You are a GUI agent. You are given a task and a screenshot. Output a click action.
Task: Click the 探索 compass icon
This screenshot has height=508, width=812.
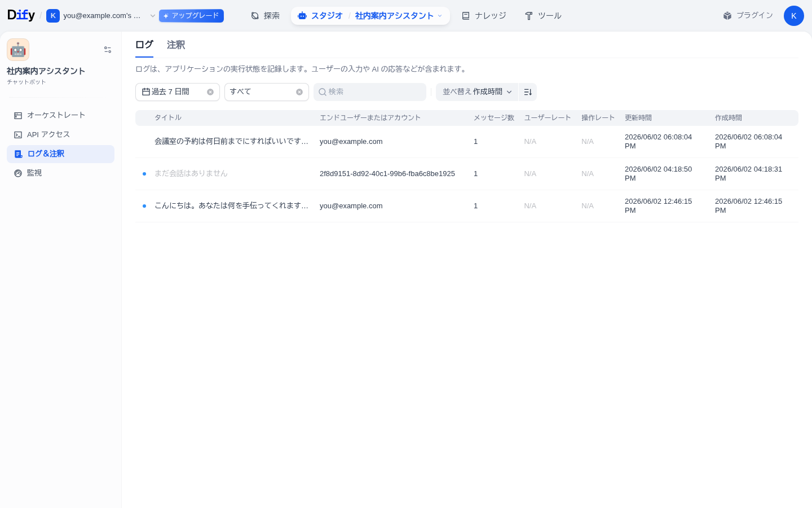point(255,16)
